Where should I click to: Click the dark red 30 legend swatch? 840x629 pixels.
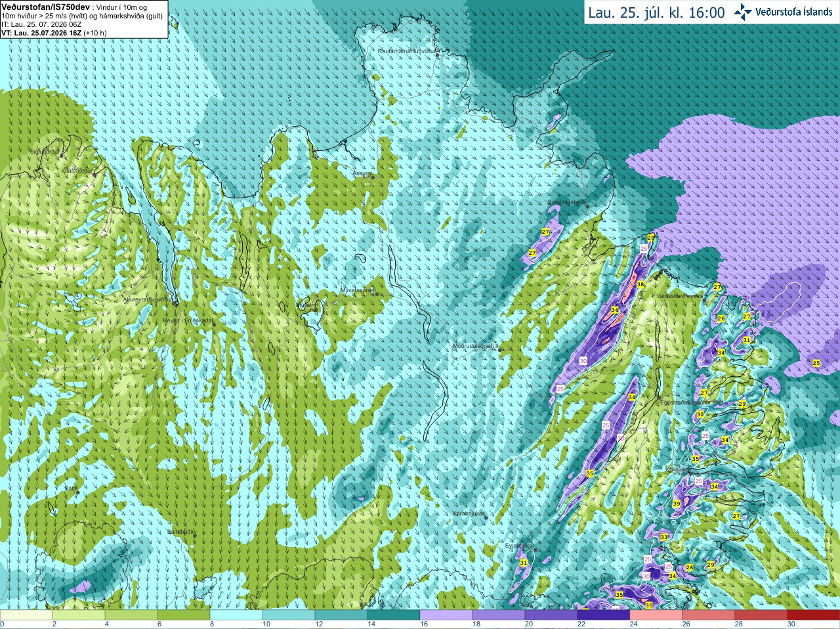point(813,615)
